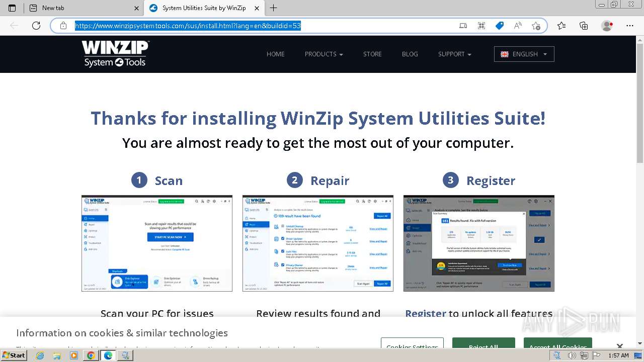The height and width of the screenshot is (362, 644).
Task: Switch to Microsoft Edge in the taskbar
Action: click(108, 355)
